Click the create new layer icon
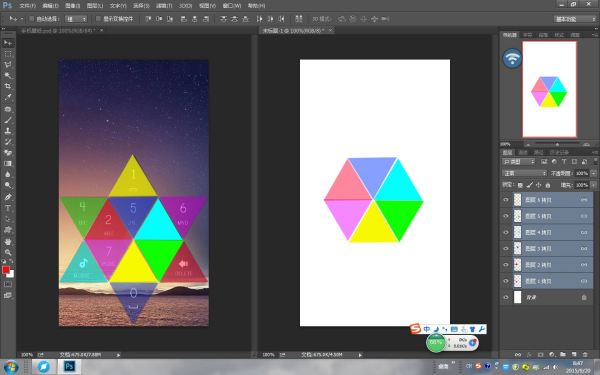Viewport: 600px width, 375px height. coord(574,355)
